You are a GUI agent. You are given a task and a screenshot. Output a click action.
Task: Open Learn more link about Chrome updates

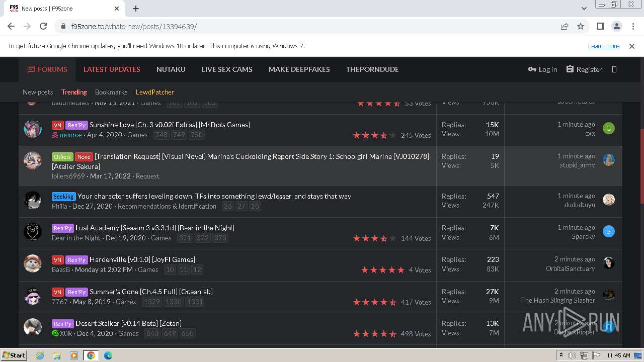[x=604, y=46]
